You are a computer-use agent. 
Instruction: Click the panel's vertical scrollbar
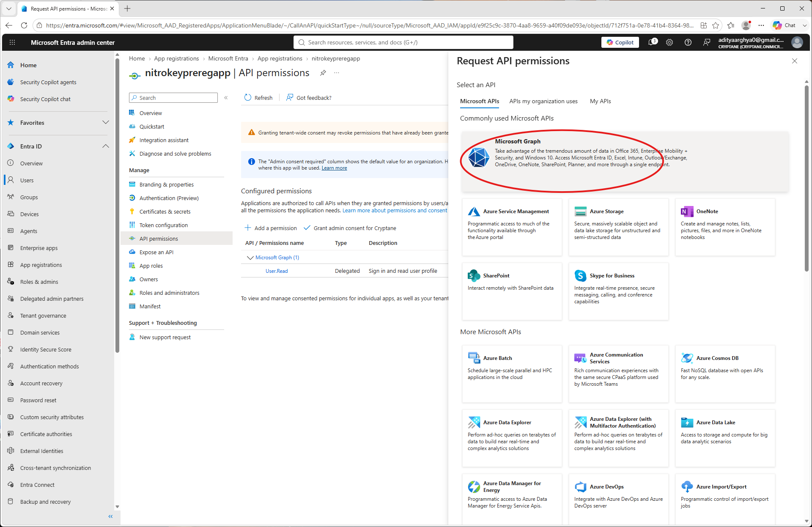click(x=807, y=178)
